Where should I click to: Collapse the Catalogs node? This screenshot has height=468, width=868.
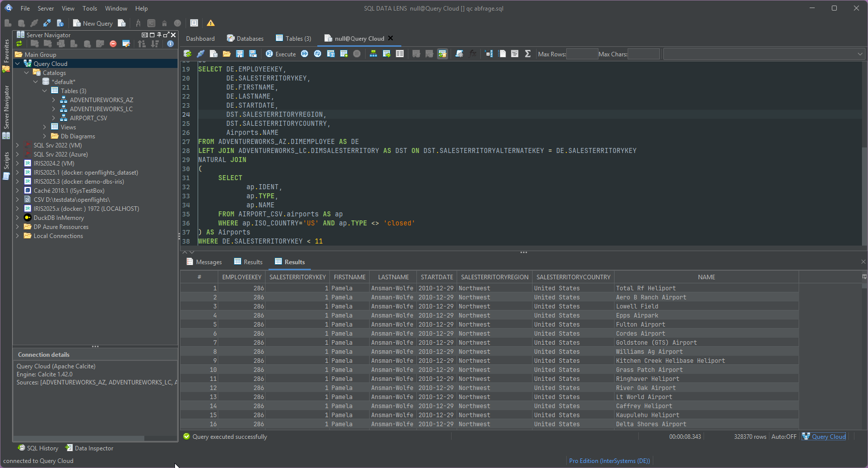27,73
